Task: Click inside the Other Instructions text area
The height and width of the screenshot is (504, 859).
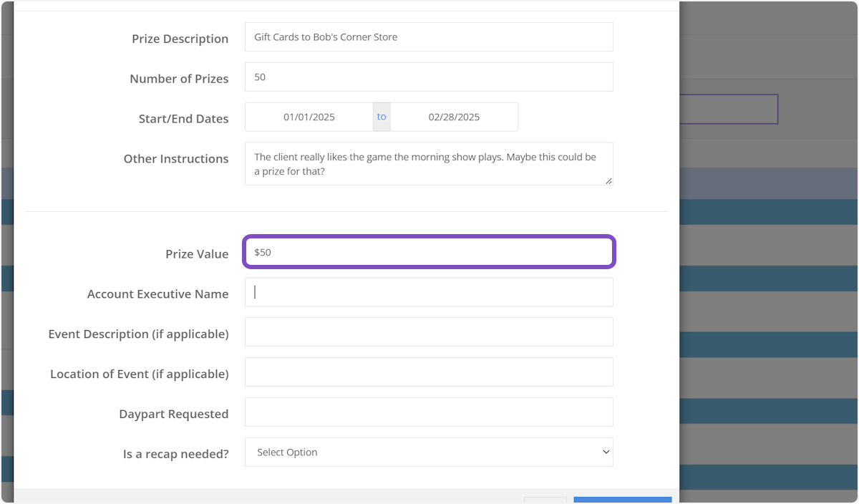Action: point(428,164)
